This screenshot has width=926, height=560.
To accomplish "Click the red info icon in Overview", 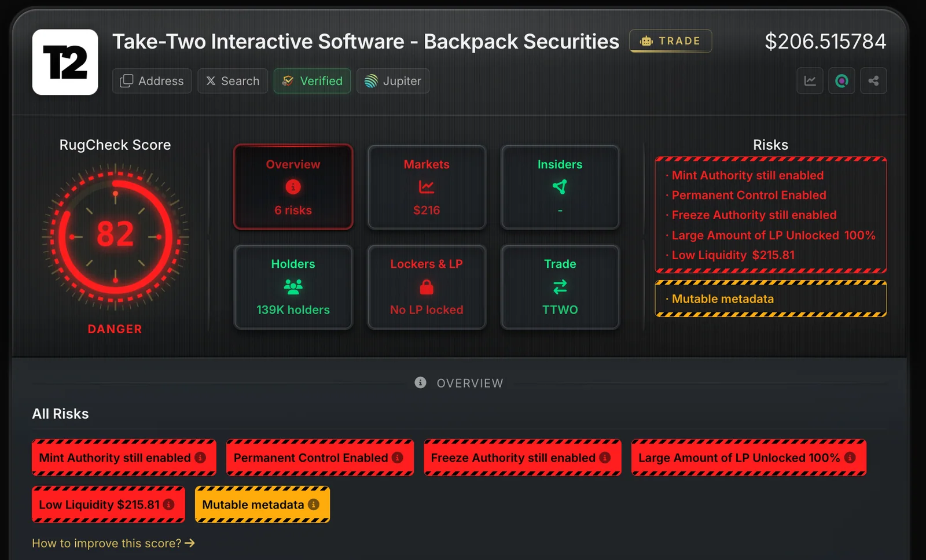I will pos(293,187).
